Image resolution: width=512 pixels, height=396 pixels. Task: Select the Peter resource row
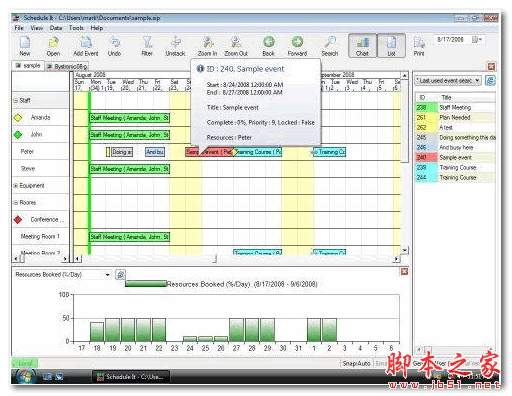[40, 151]
